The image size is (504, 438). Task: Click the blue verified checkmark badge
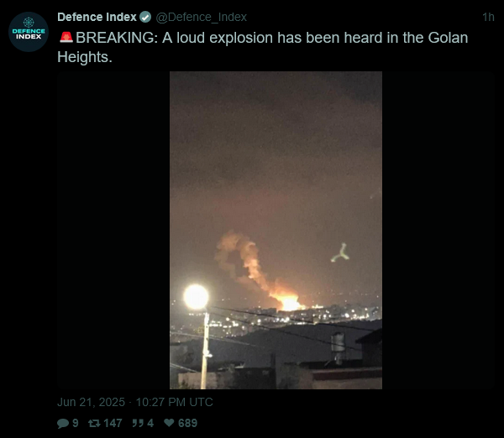click(x=145, y=17)
